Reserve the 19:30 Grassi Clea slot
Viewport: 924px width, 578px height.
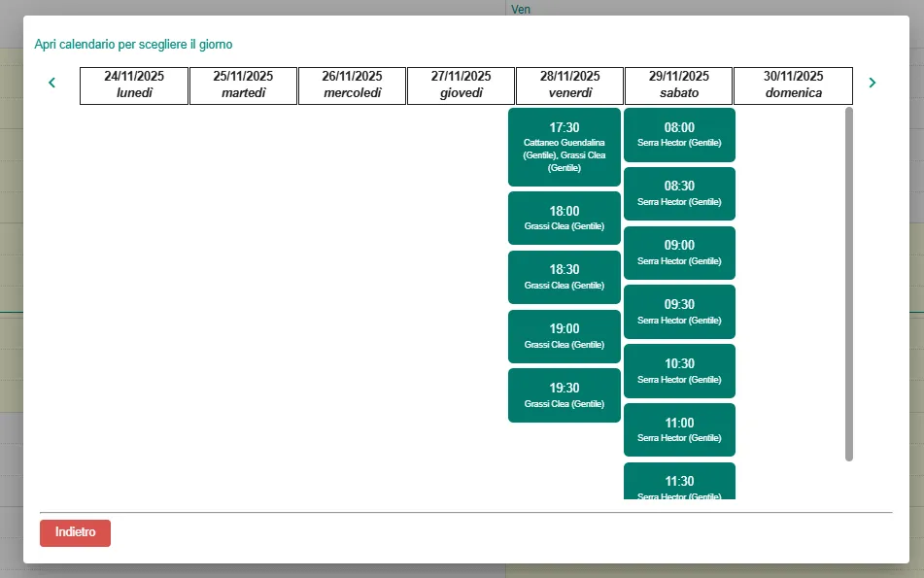(564, 394)
